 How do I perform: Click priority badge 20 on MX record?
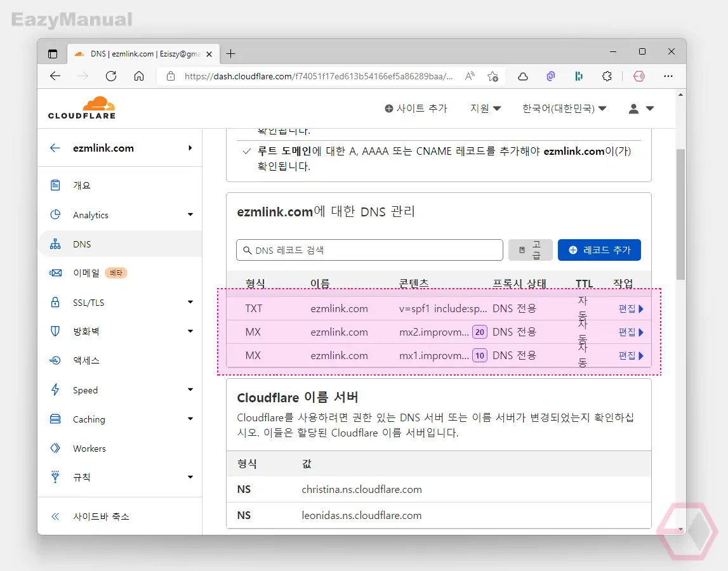480,332
